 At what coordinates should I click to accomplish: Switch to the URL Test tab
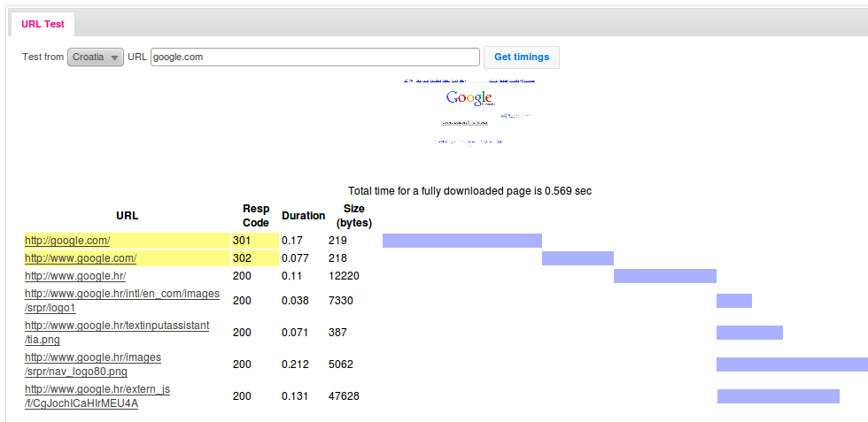pyautogui.click(x=43, y=25)
